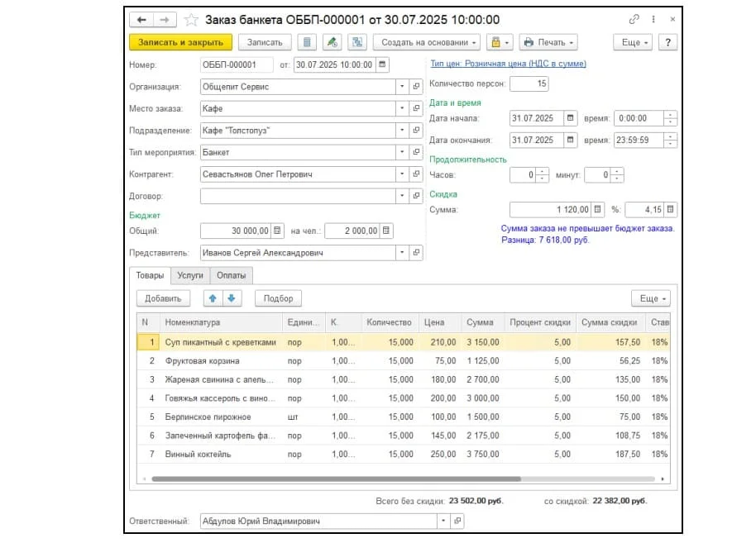Expand the Организация dropdown list
This screenshot has width=756, height=543.
point(402,87)
